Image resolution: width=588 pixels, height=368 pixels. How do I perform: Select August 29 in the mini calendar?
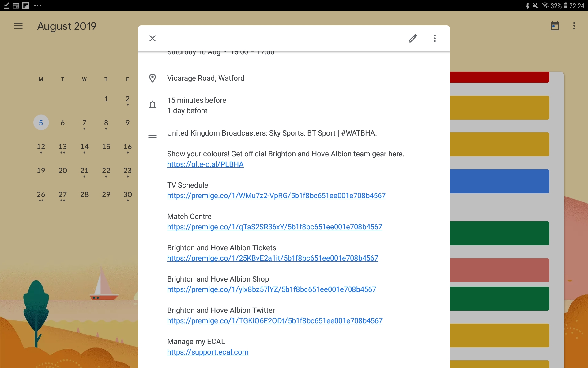[106, 194]
